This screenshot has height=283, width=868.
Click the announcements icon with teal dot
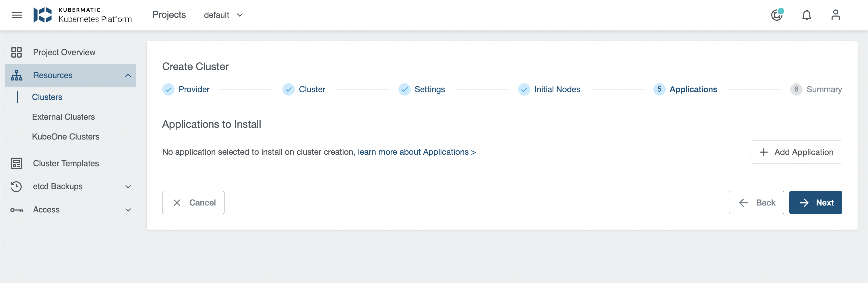tap(777, 15)
